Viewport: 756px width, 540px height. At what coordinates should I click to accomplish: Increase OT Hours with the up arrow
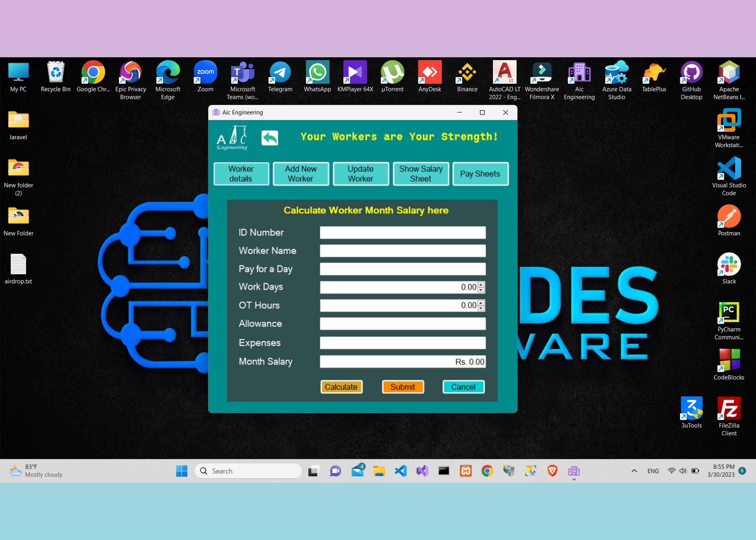click(481, 302)
